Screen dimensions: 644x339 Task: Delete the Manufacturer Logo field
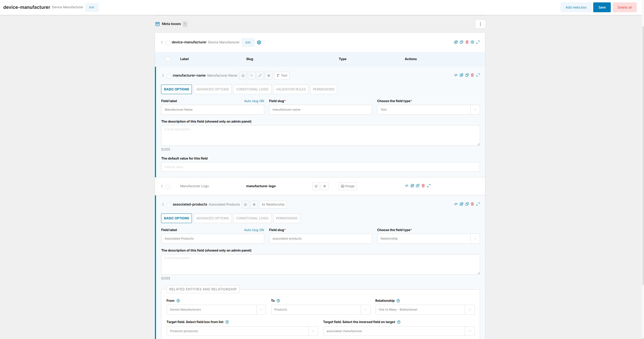tap(423, 186)
